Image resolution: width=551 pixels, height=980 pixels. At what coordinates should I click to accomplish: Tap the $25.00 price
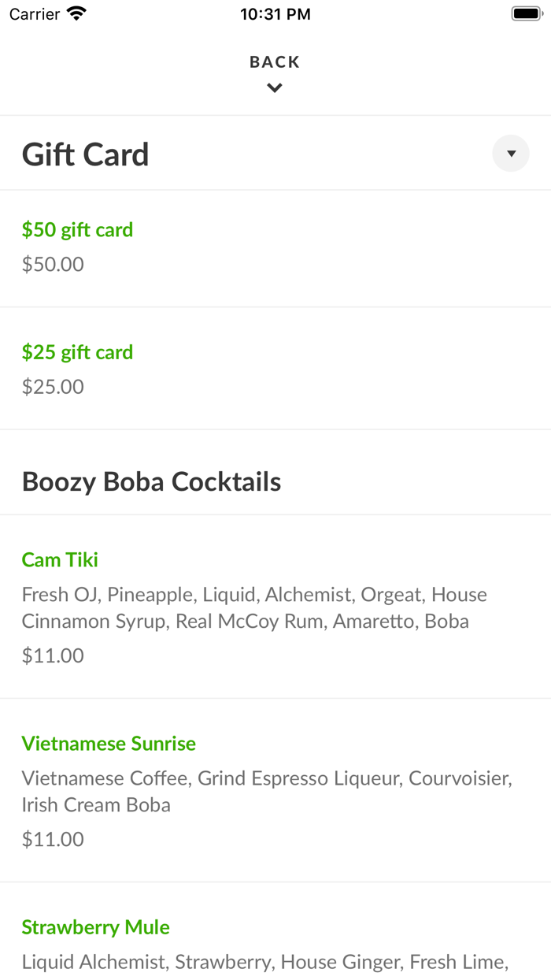tap(53, 387)
